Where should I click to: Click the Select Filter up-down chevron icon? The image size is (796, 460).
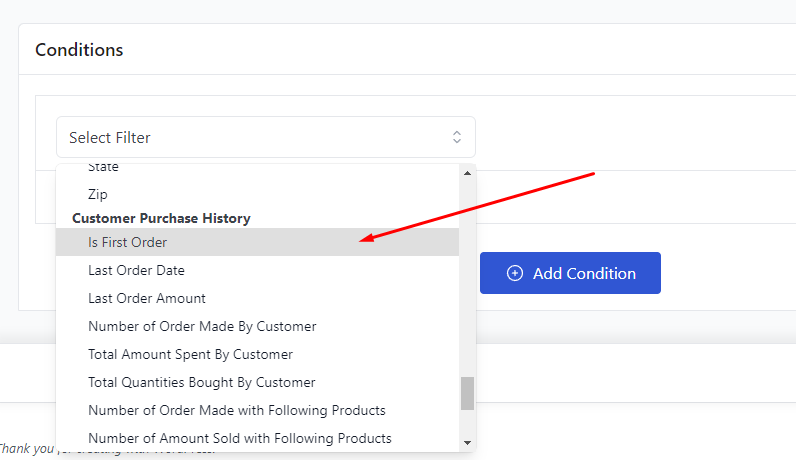point(457,137)
